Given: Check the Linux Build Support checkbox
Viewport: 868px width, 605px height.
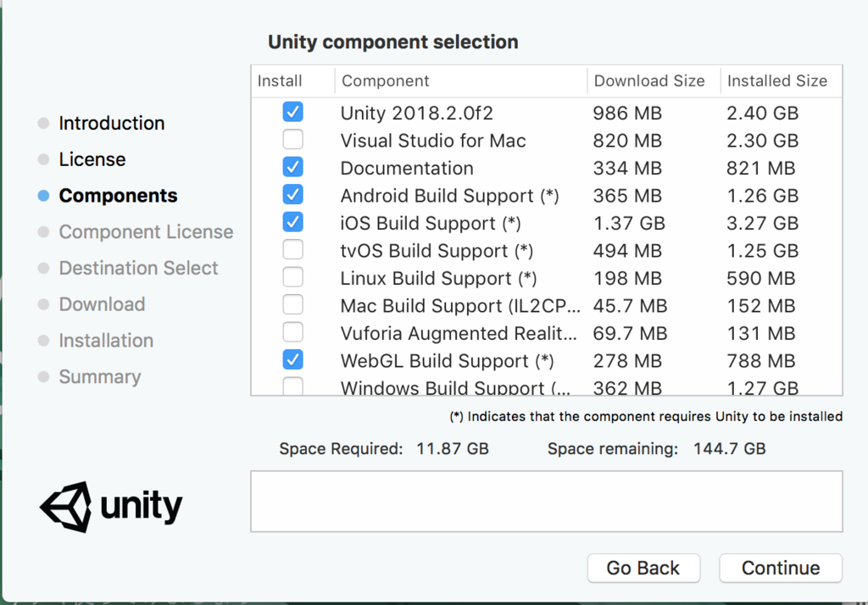Looking at the screenshot, I should (x=292, y=277).
